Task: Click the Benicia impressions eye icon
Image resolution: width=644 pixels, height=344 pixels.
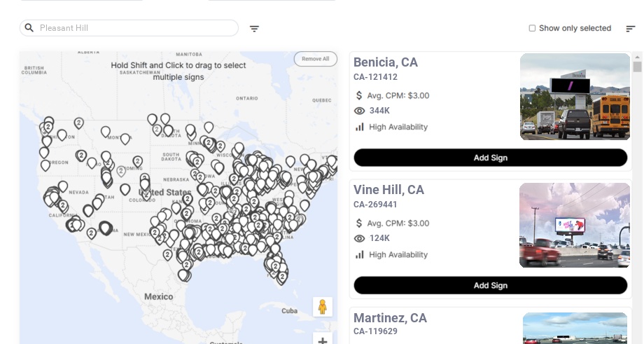Action: (360, 111)
